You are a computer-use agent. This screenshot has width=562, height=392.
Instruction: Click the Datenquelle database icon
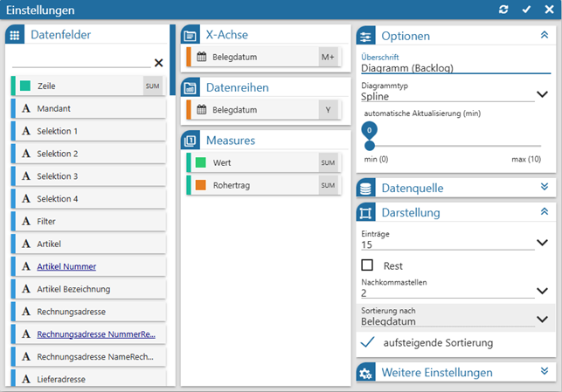[366, 188]
